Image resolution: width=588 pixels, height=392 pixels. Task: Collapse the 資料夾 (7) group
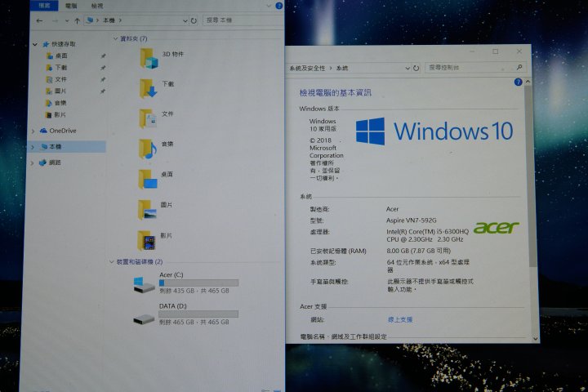pyautogui.click(x=115, y=38)
